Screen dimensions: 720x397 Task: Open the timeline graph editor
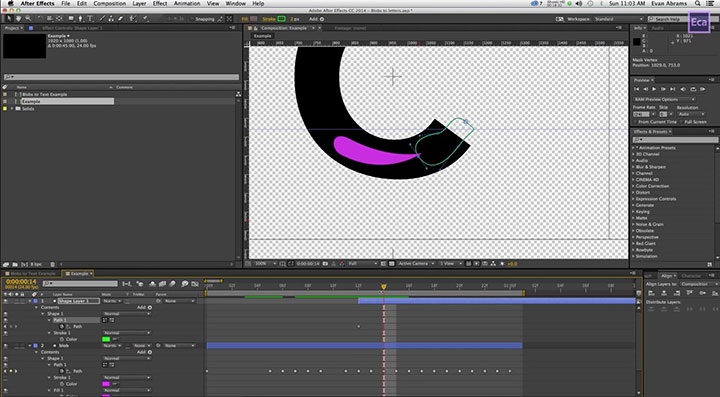click(x=195, y=284)
